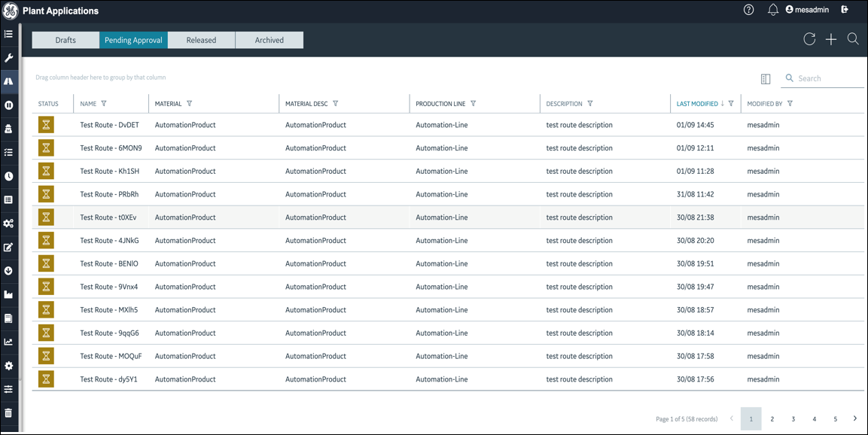Open the clock sidebar icon

(8, 176)
